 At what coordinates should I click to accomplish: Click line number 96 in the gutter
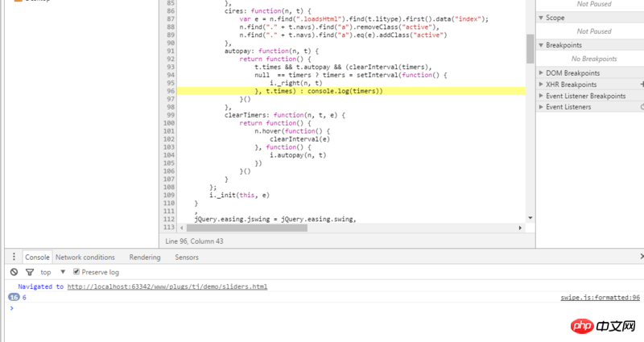click(x=170, y=91)
